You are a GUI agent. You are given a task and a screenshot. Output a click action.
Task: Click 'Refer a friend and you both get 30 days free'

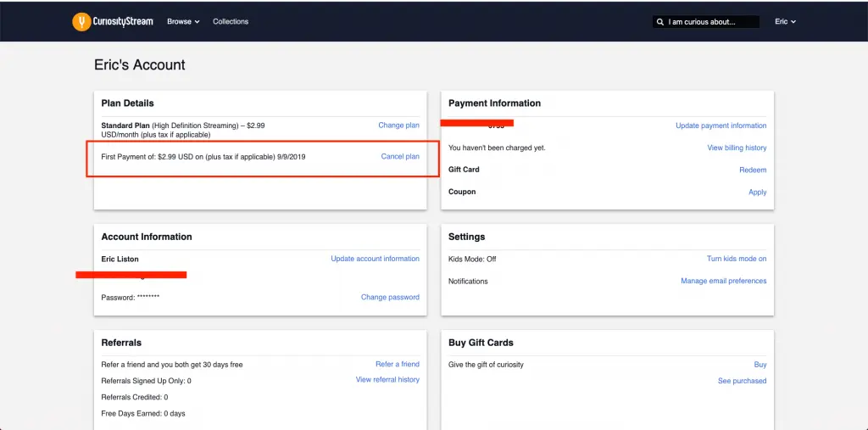[172, 365]
